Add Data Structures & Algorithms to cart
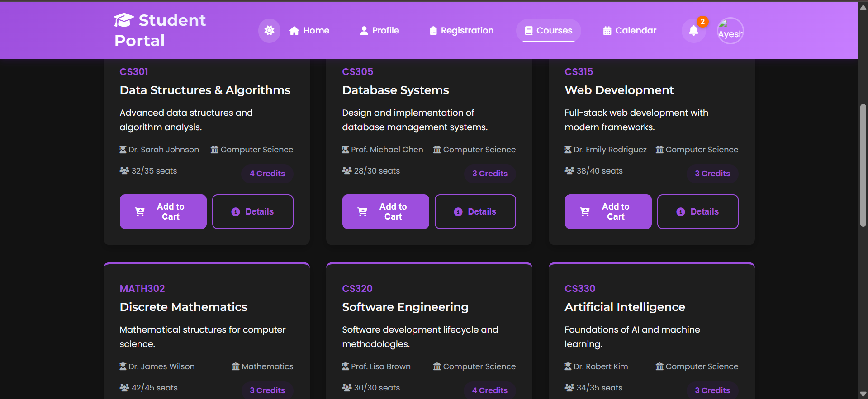 (x=163, y=211)
